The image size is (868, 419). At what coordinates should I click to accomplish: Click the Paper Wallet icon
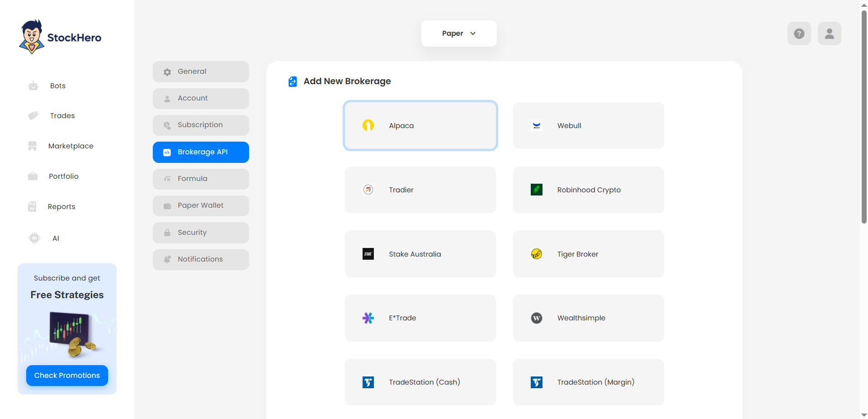point(167,206)
